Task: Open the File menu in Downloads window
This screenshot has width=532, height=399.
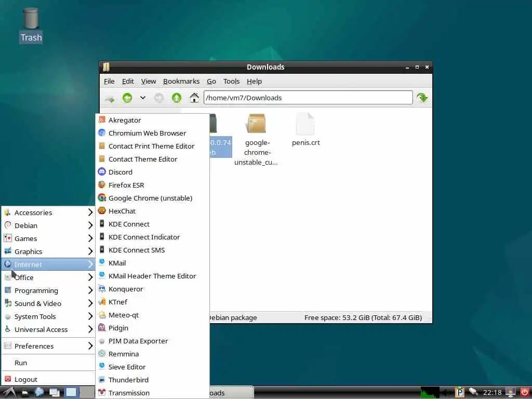Action: click(109, 82)
